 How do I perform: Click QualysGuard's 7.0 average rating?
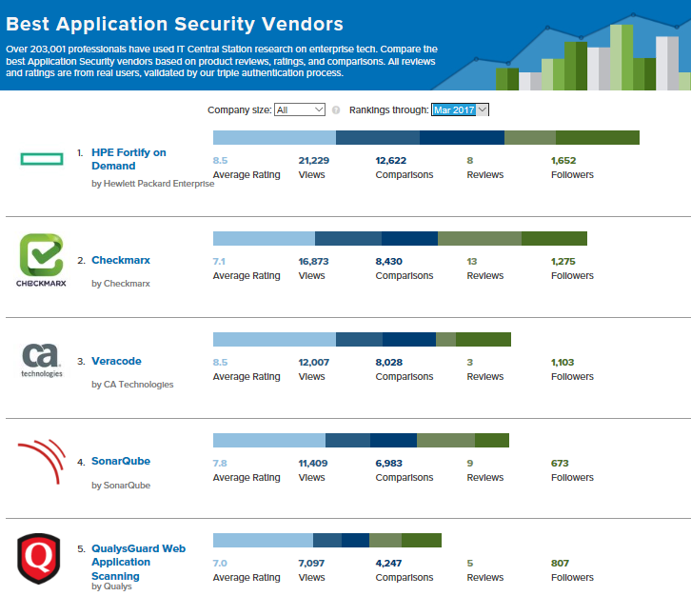coord(220,564)
